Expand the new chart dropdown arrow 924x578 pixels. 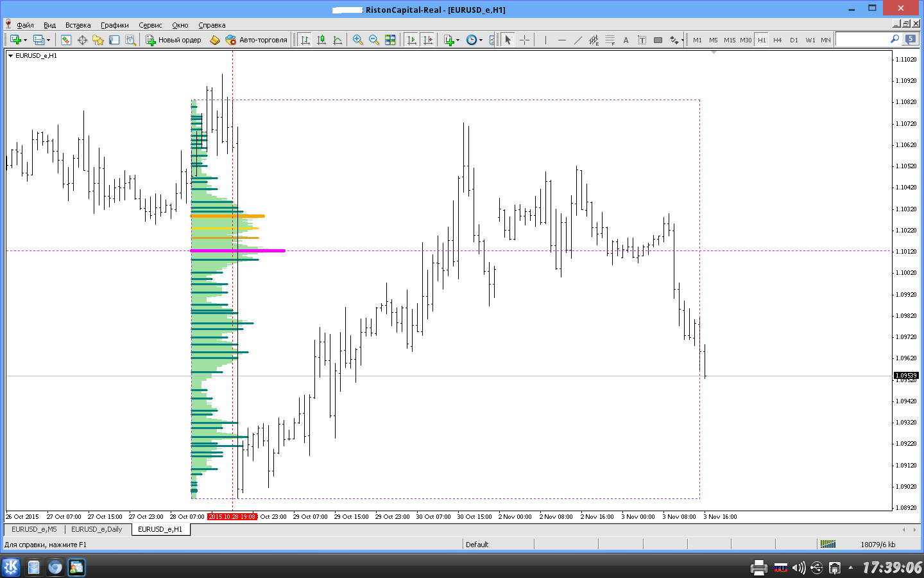[25, 40]
